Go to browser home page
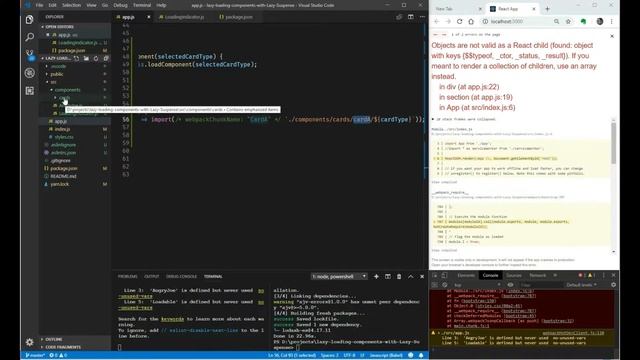Screen dimensions: 640x360 (471, 21)
